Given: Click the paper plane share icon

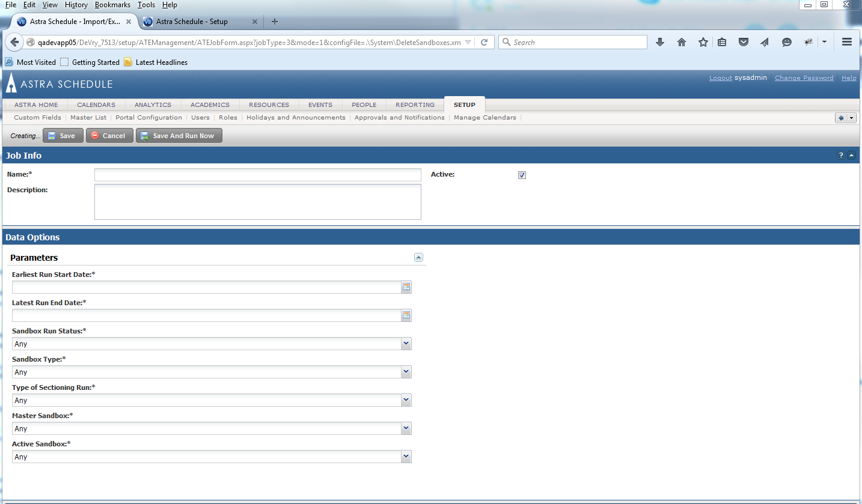Looking at the screenshot, I should pos(765,42).
